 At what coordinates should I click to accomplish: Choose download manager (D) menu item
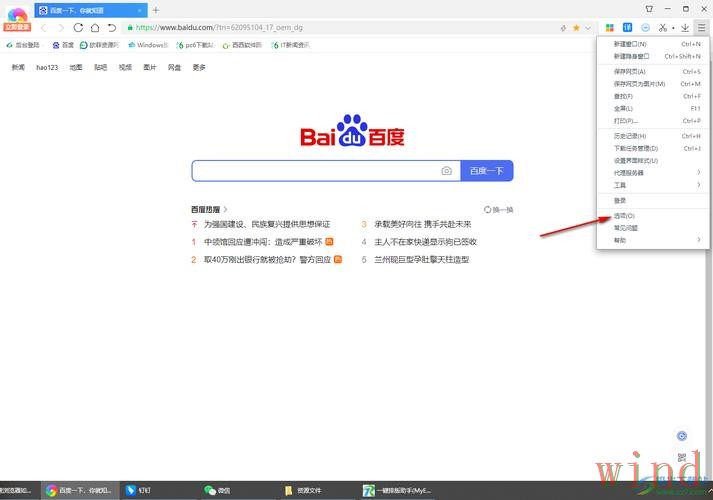point(653,149)
